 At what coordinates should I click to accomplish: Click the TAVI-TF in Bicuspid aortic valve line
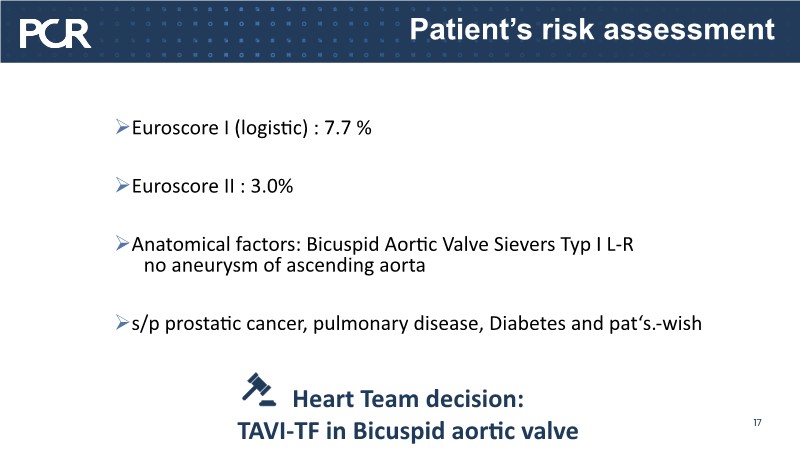tap(407, 432)
